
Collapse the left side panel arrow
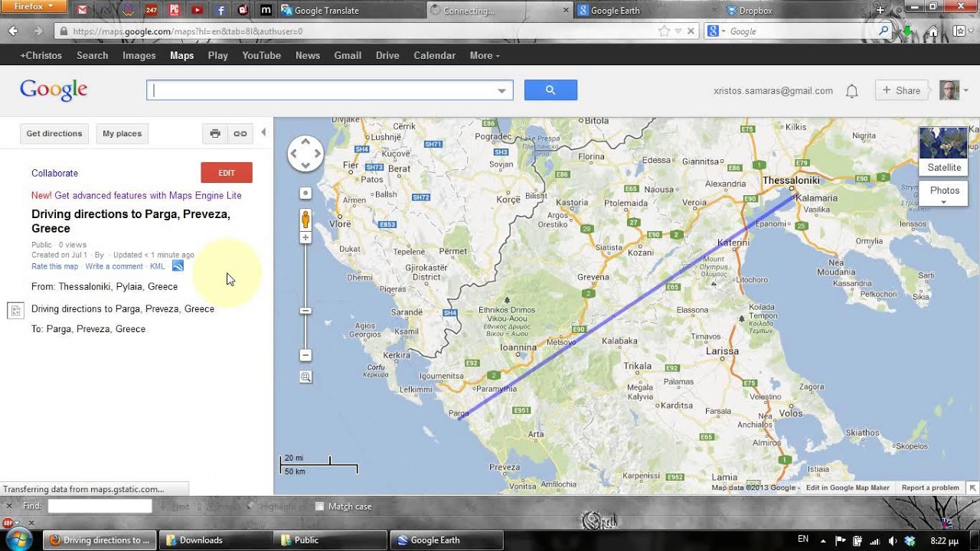point(263,132)
